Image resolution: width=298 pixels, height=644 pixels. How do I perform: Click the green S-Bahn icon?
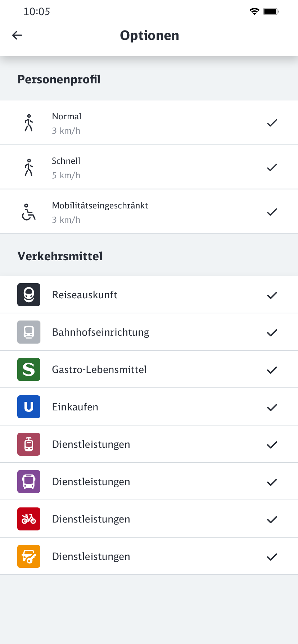[29, 369]
